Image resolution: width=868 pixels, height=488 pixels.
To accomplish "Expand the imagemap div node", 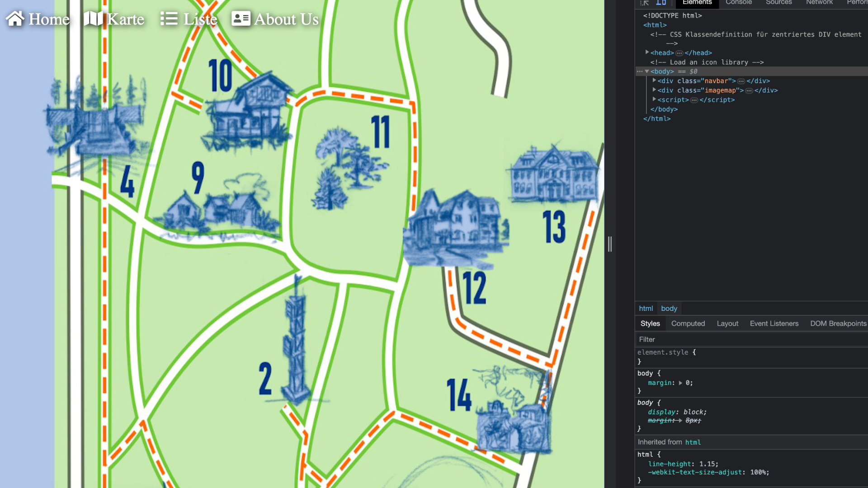I will (654, 90).
